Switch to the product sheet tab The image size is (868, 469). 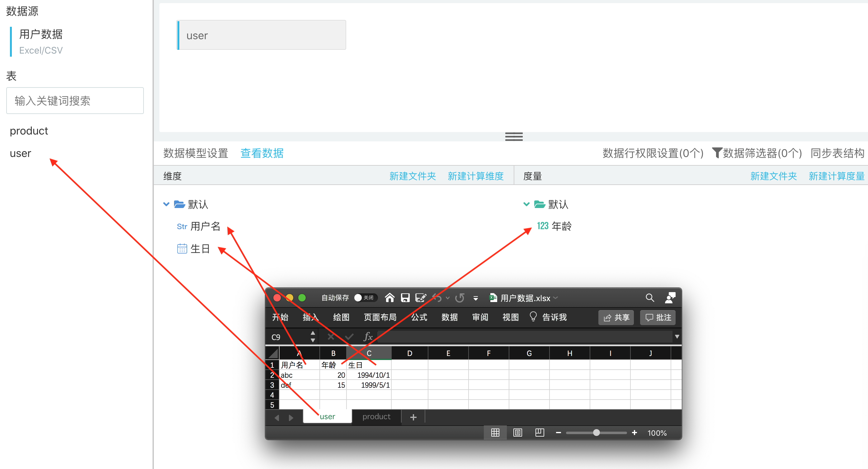click(x=376, y=417)
